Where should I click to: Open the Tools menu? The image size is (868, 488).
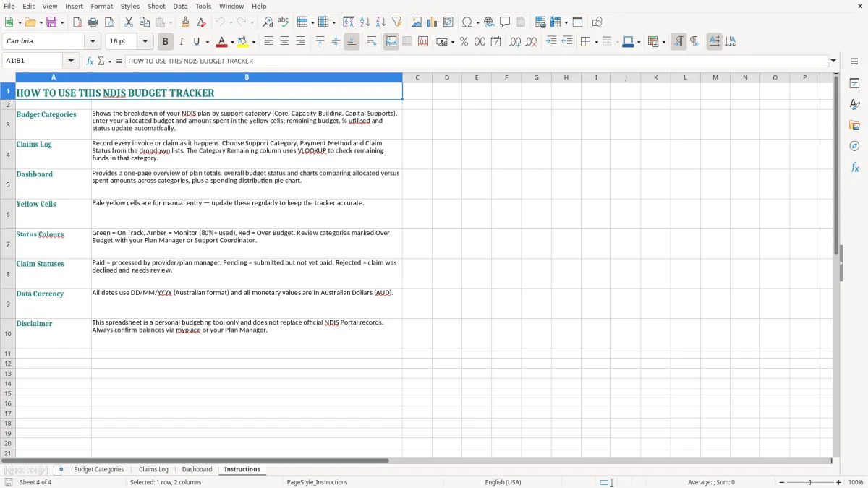pos(203,6)
